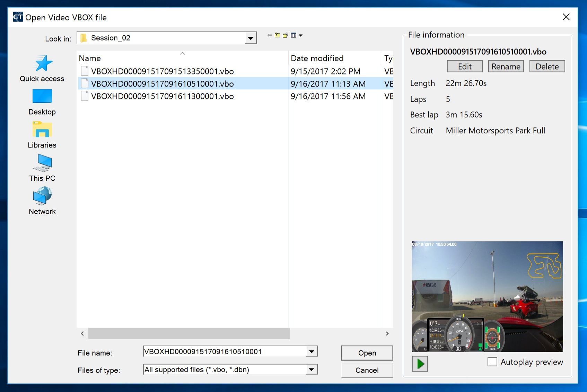587x392 pixels.
Task: Click the horizontal scrollbar right arrow
Action: pyautogui.click(x=387, y=333)
